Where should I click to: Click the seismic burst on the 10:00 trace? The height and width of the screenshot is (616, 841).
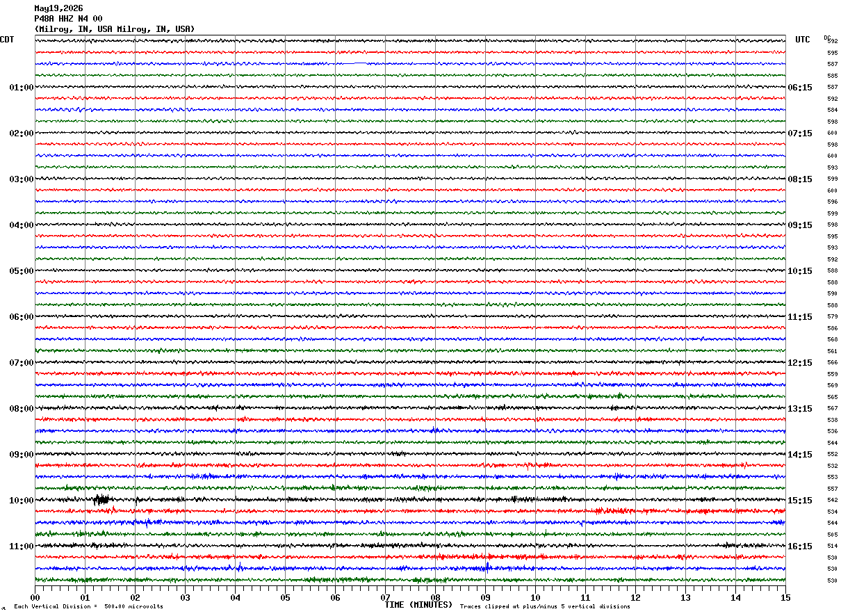point(101,499)
